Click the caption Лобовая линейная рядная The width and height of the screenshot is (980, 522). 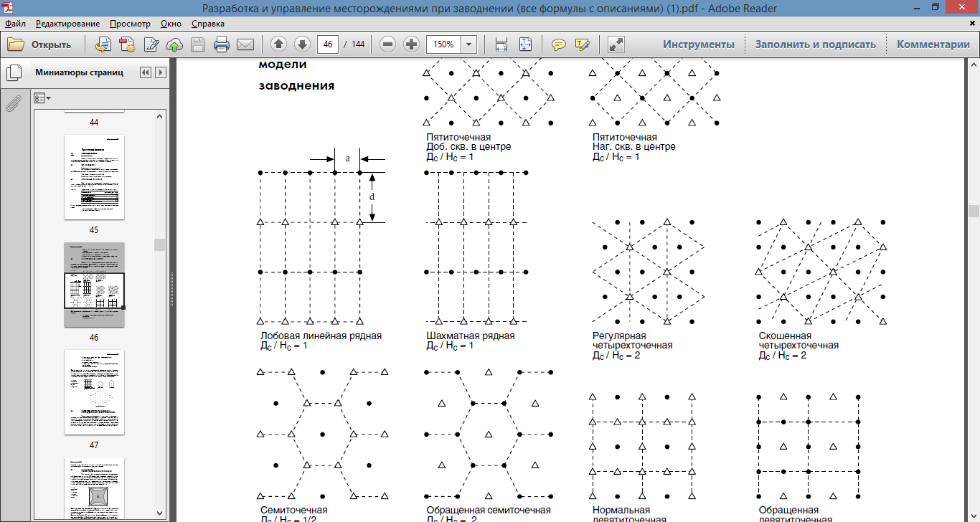(321, 336)
